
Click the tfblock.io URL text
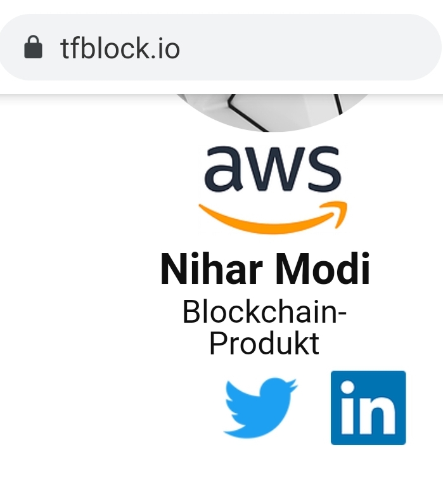(x=120, y=48)
